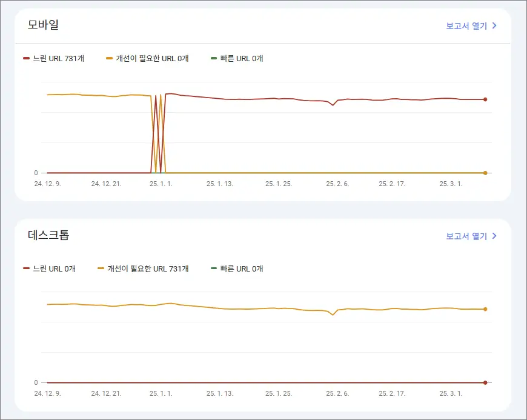Click the red endpoint dot at zero on desktop chart
The image size is (527, 420).
[485, 382]
